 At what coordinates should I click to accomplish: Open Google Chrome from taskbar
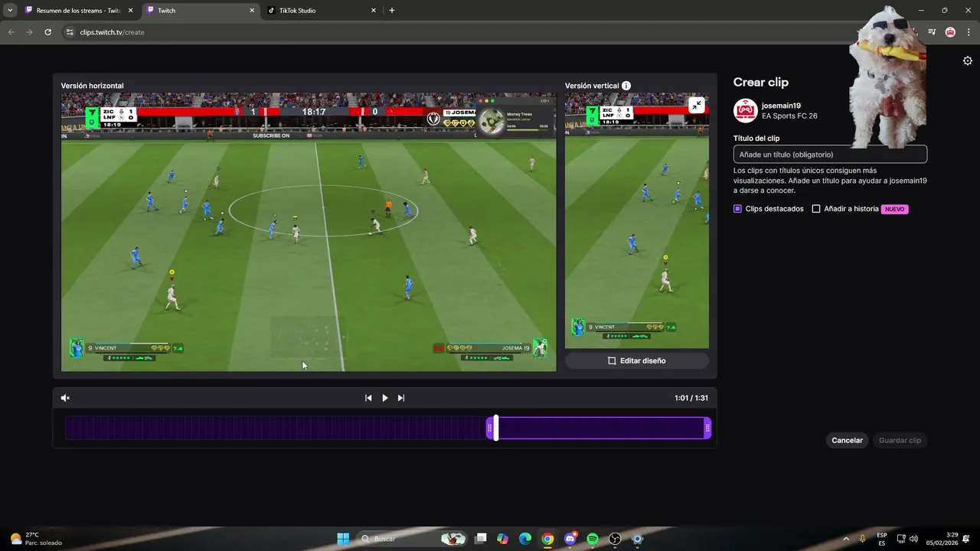coord(547,539)
